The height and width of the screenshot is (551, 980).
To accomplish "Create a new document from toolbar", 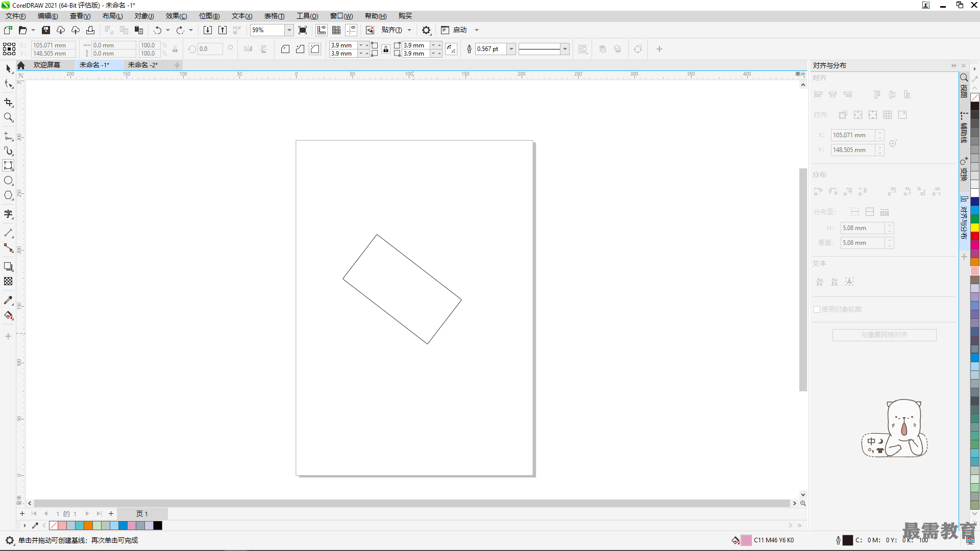I will click(x=8, y=30).
